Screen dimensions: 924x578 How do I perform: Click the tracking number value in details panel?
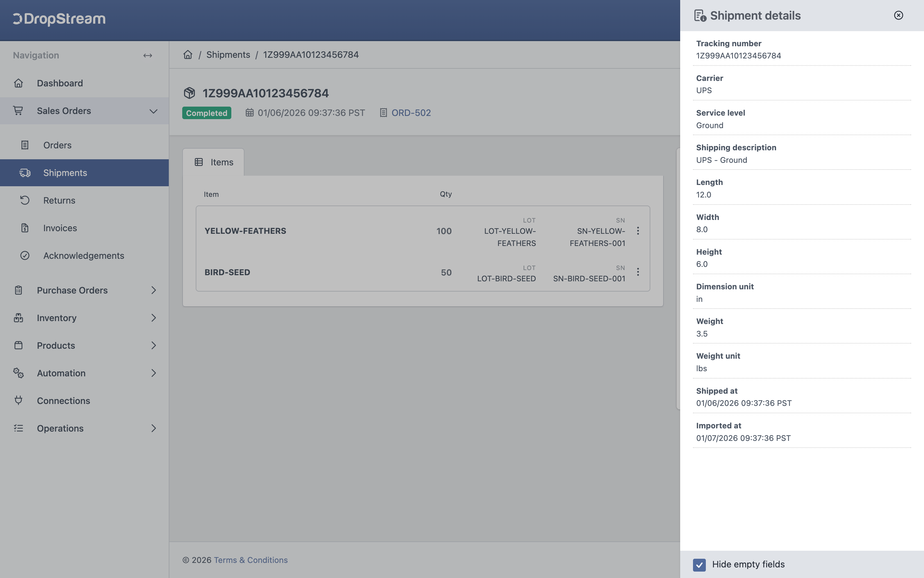point(739,56)
